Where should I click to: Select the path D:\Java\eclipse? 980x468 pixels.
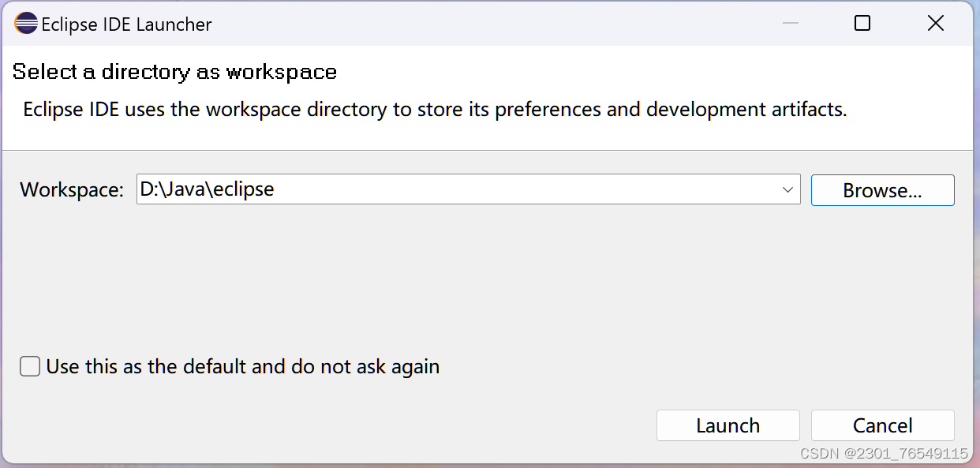coord(208,189)
